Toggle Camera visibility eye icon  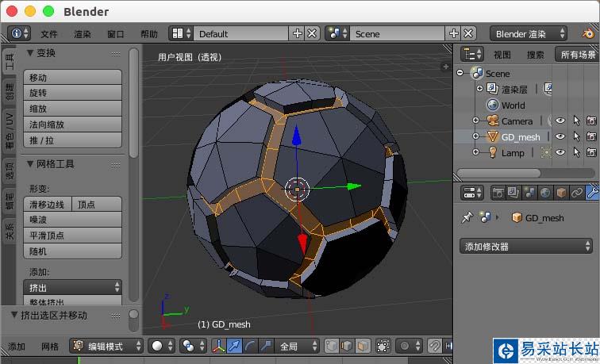(x=560, y=121)
